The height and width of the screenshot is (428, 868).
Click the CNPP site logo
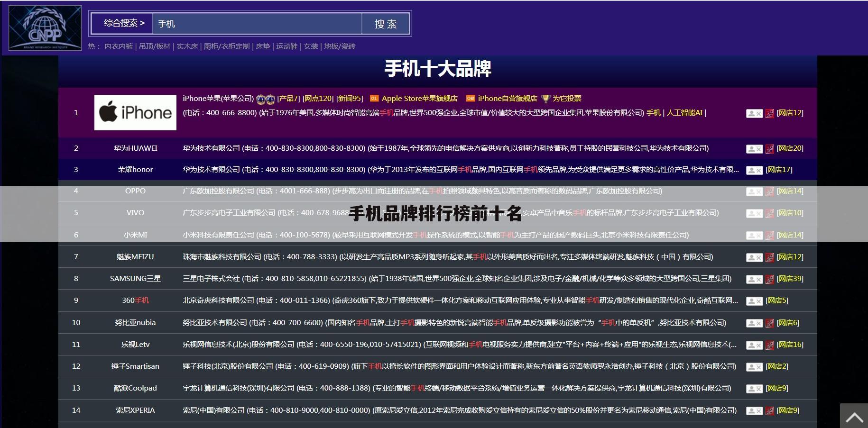point(45,27)
